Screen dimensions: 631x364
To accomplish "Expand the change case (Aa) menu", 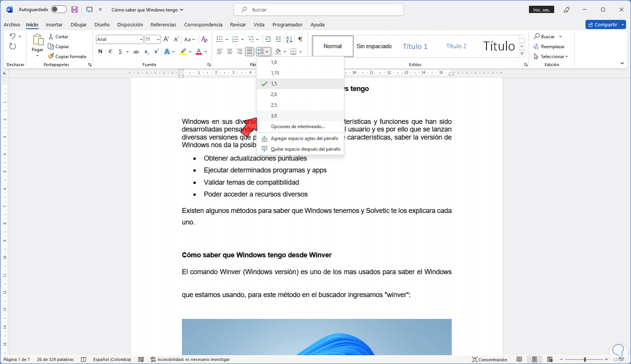I will 189,39.
